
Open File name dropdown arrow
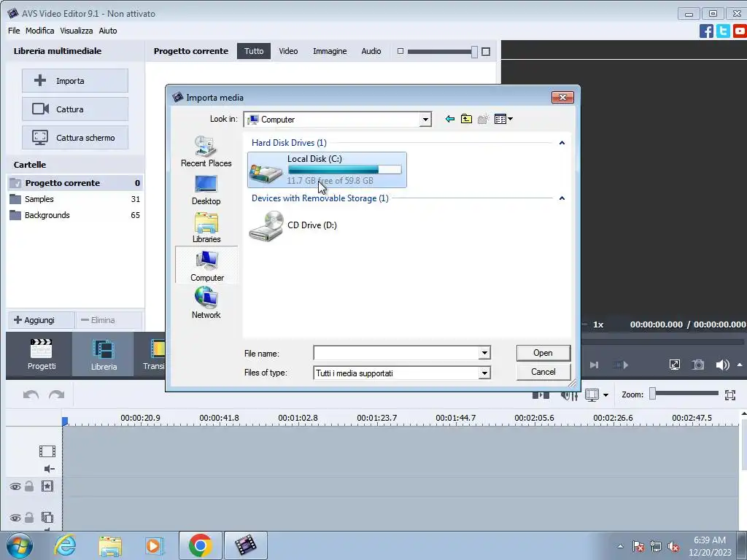click(484, 354)
